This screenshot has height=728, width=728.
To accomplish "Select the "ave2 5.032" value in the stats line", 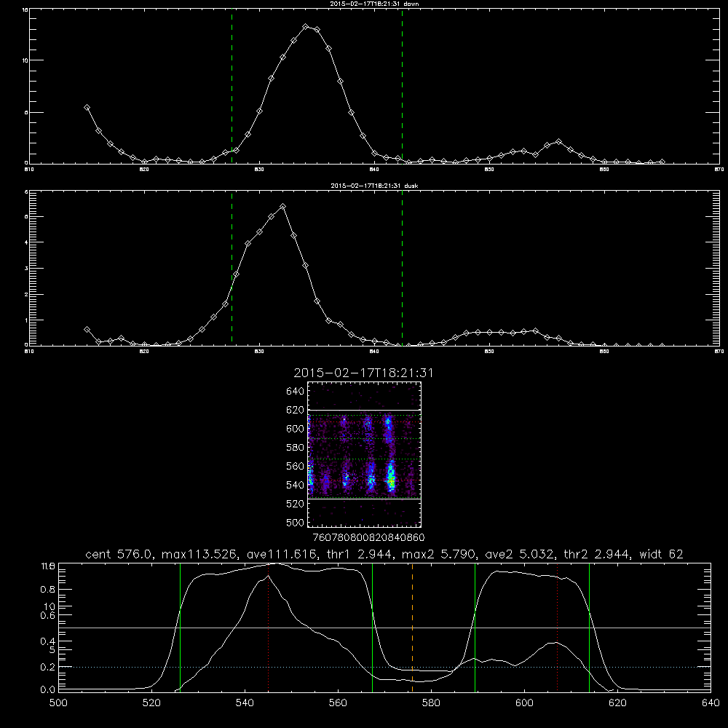I will [x=519, y=554].
